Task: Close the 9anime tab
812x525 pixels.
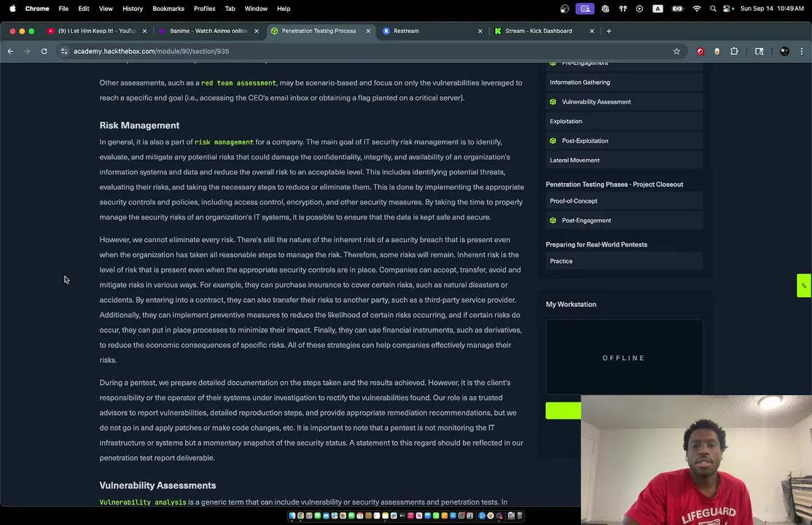Action: coord(257,31)
